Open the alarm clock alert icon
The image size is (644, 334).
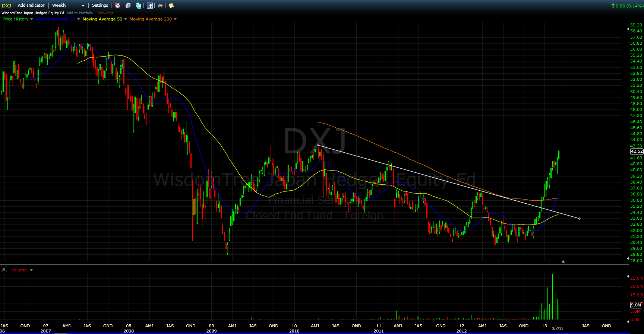point(117,6)
